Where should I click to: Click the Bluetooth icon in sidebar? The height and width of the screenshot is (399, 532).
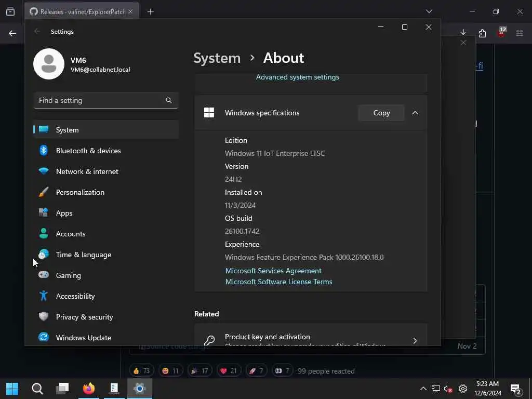[x=44, y=150]
